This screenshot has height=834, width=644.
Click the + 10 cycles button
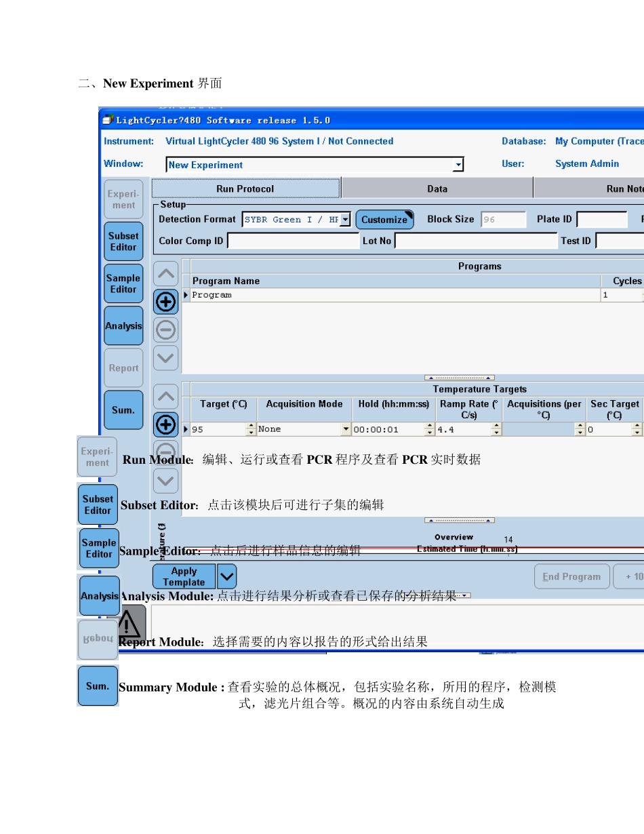coord(629,577)
